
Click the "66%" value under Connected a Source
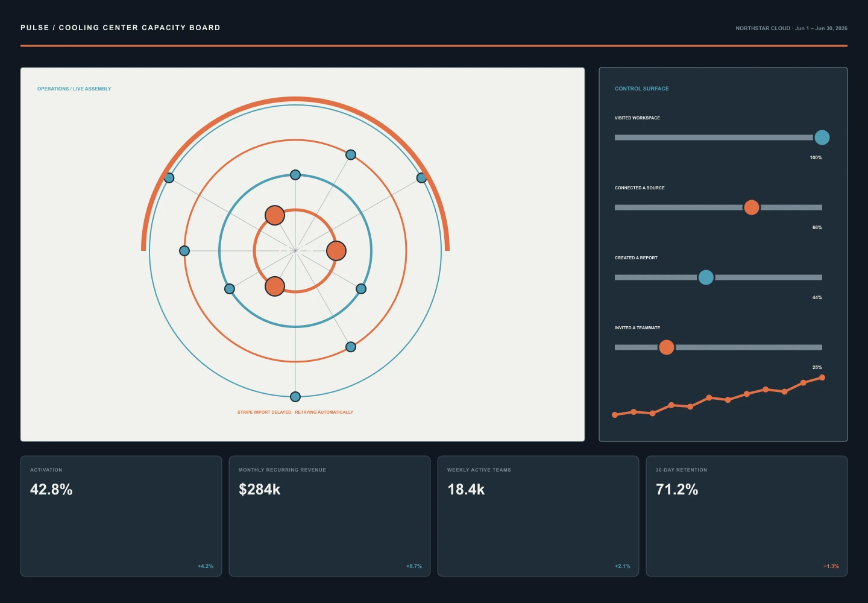point(817,227)
